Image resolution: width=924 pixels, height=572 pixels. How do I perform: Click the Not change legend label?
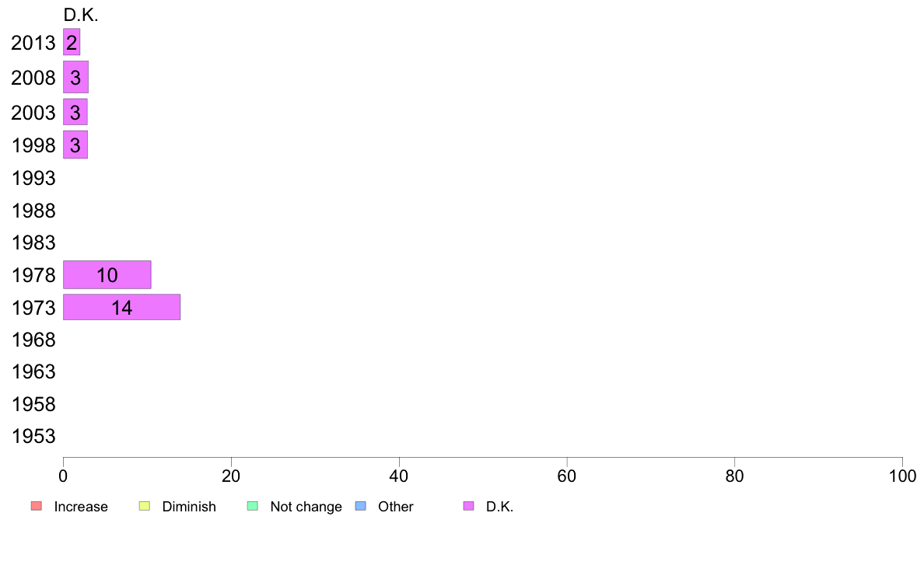tap(306, 507)
